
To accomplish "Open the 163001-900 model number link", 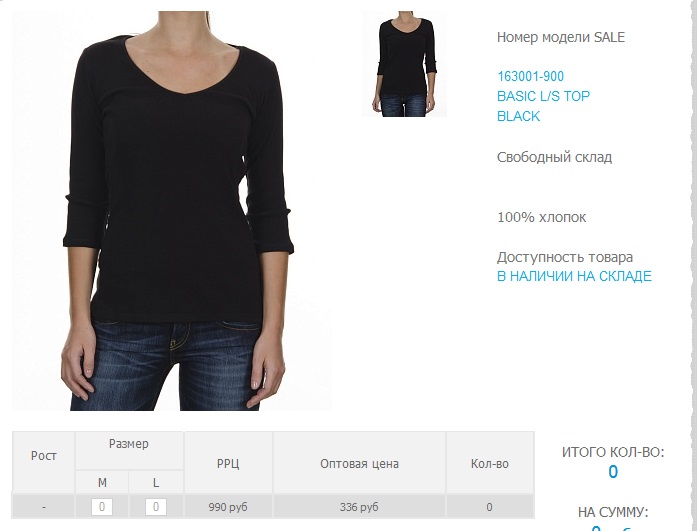I will [530, 76].
